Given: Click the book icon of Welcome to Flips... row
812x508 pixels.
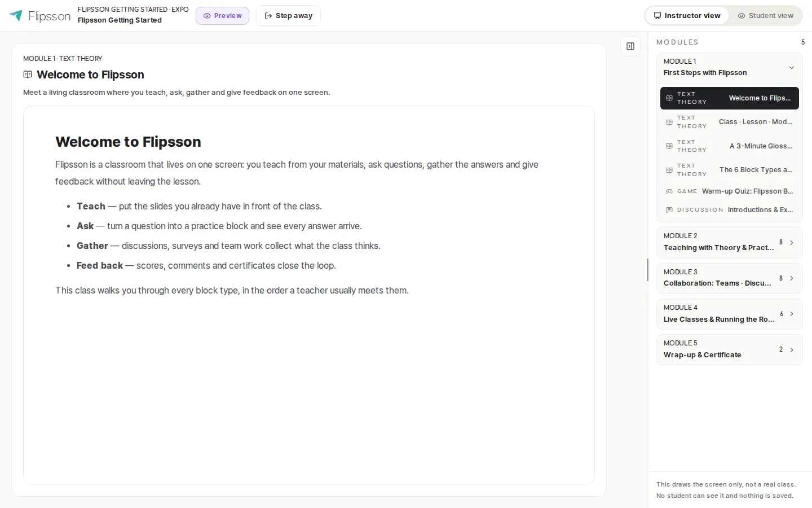Looking at the screenshot, I should point(669,98).
